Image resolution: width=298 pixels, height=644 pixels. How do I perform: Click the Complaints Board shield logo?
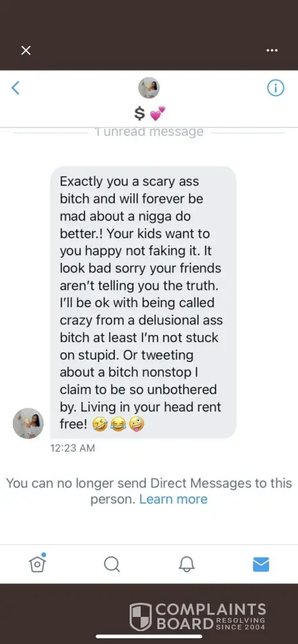coord(141,616)
